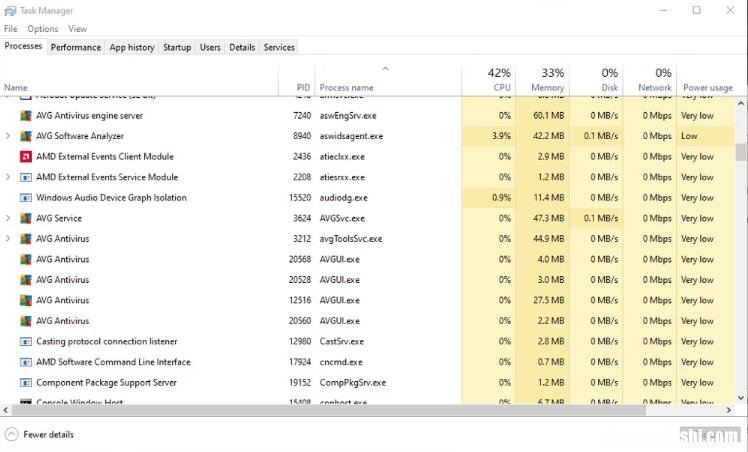Click the Low power usage cell
Viewport: 748px width, 452px height.
(x=689, y=136)
